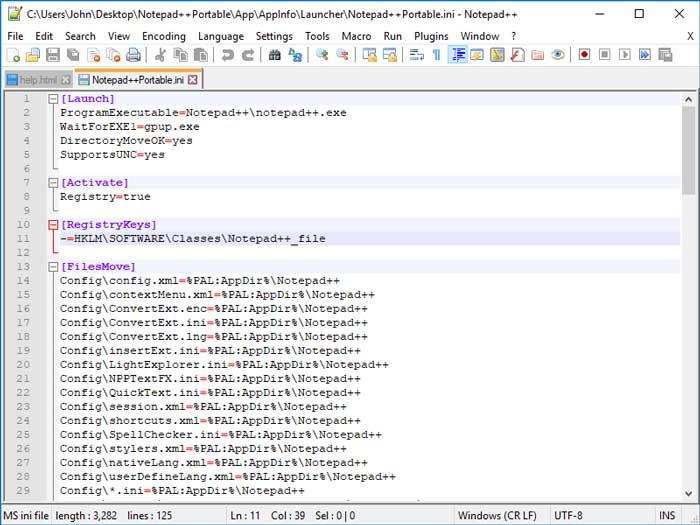Open the Macro menu
700x525 pixels.
[356, 36]
